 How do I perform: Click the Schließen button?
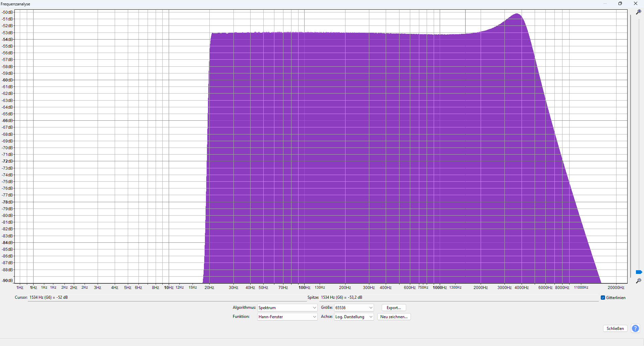click(x=615, y=329)
